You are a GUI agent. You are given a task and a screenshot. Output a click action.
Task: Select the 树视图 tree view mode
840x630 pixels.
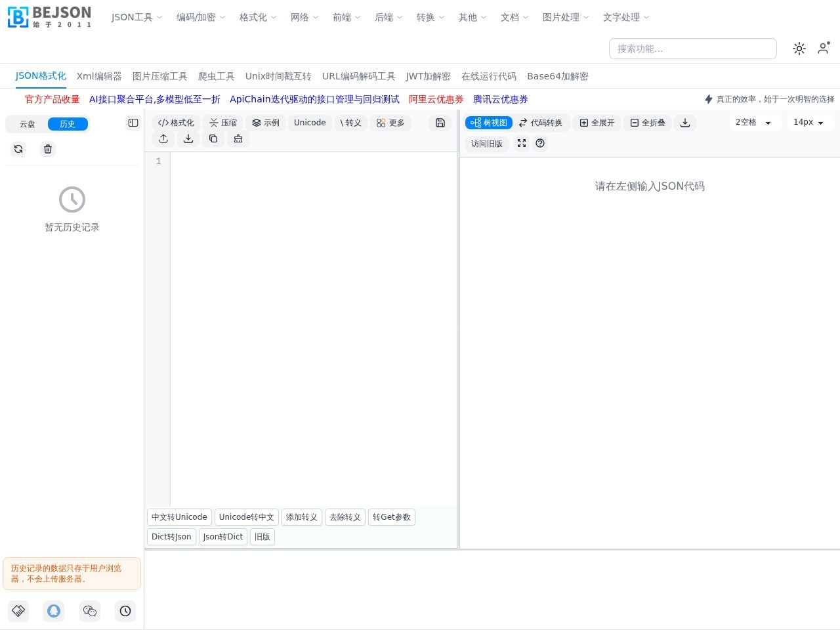489,123
